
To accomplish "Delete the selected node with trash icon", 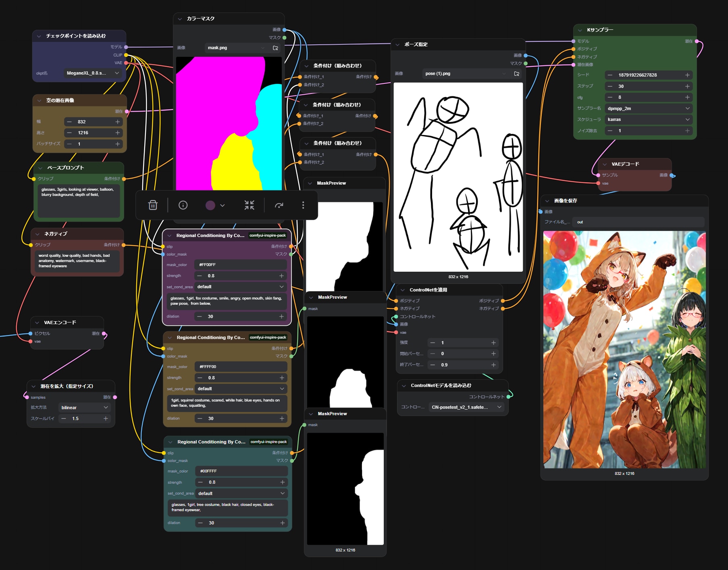I will click(x=153, y=205).
